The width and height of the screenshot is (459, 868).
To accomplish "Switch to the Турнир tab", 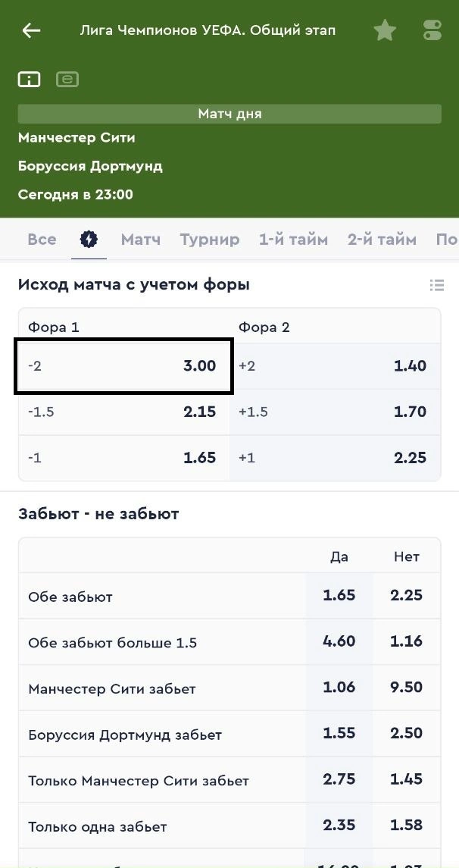I will tap(210, 240).
